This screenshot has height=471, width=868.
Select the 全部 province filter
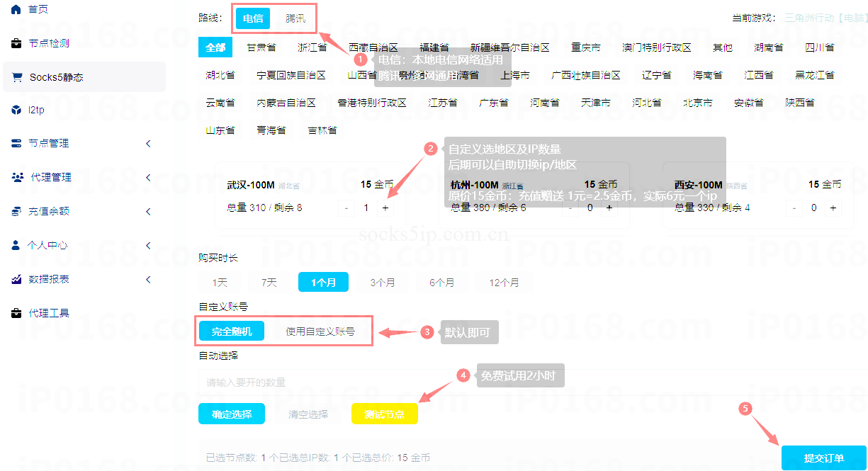[215, 47]
